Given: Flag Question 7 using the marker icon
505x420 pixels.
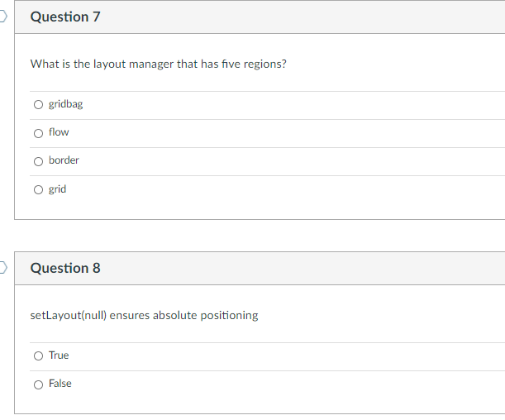Looking at the screenshot, I should (x=3, y=17).
